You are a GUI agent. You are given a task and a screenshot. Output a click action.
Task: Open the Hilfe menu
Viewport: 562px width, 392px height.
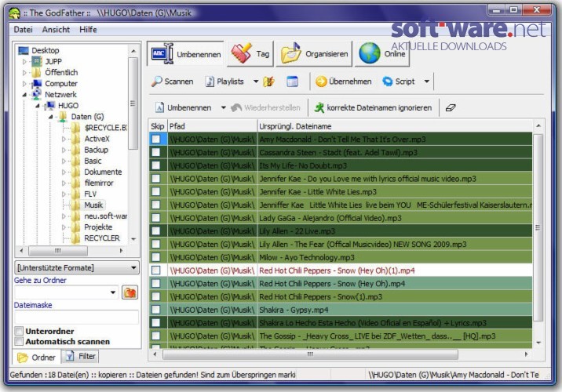click(88, 29)
